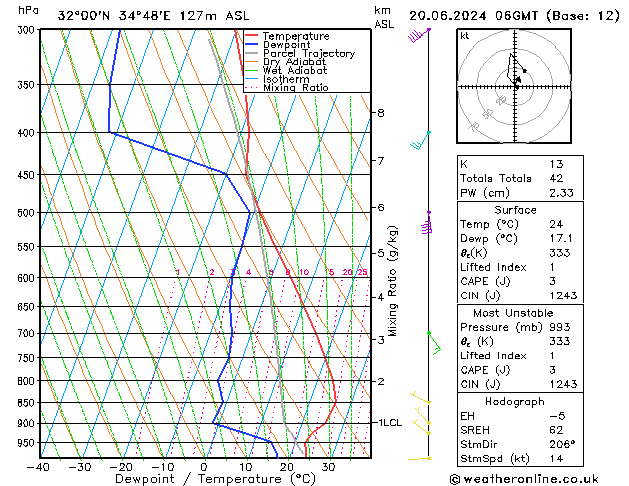The height and width of the screenshot is (486, 629).
Task: Click the gray Parcel Trajectory legend swatch
Action: coord(251,53)
